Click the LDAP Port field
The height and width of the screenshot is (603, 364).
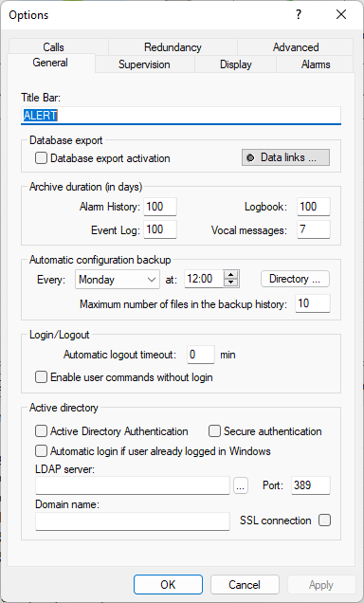[x=311, y=485]
